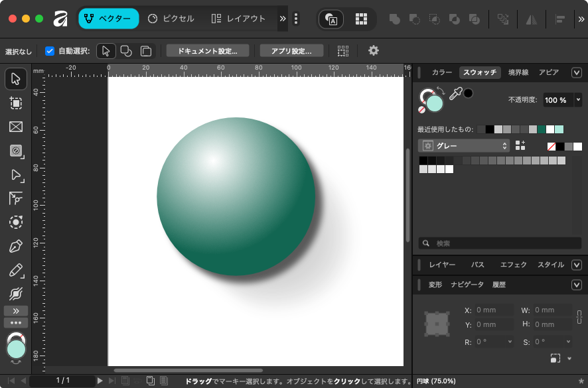The image size is (588, 388).
Task: Pick the dark green recent swatch
Action: pos(542,129)
